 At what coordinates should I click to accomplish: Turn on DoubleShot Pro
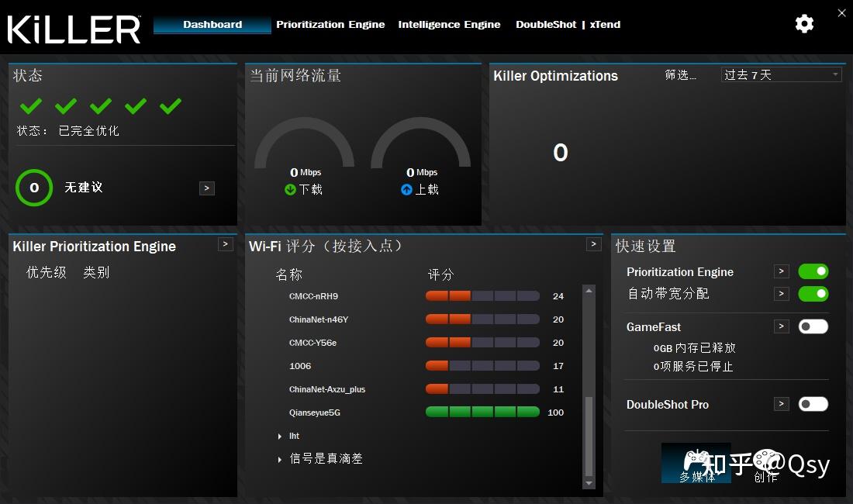[813, 404]
